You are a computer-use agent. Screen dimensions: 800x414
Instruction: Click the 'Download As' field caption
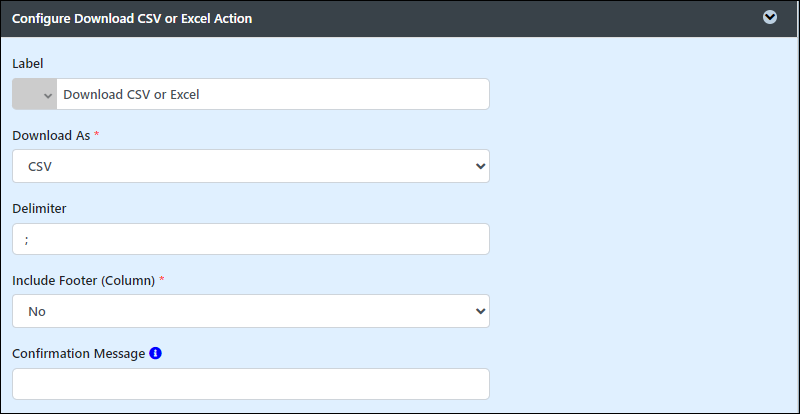coord(51,136)
